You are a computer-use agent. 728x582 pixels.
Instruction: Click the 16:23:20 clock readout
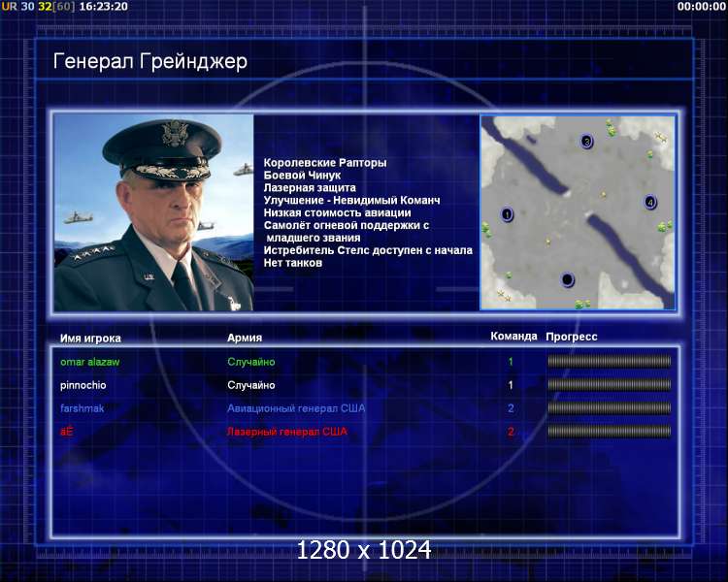click(x=104, y=6)
